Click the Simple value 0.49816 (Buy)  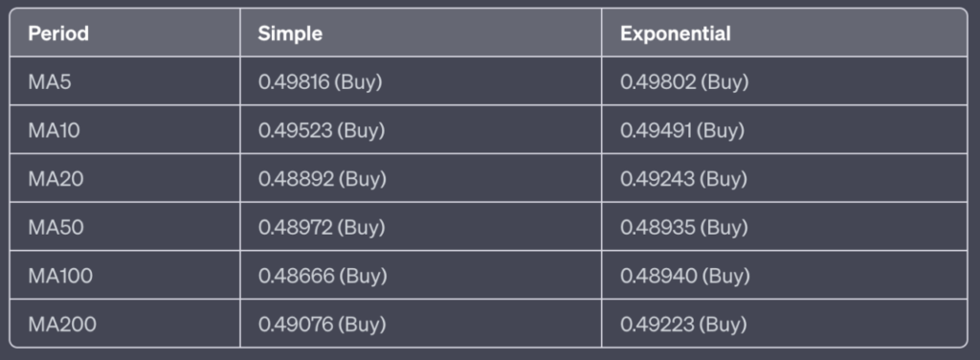[x=320, y=82]
